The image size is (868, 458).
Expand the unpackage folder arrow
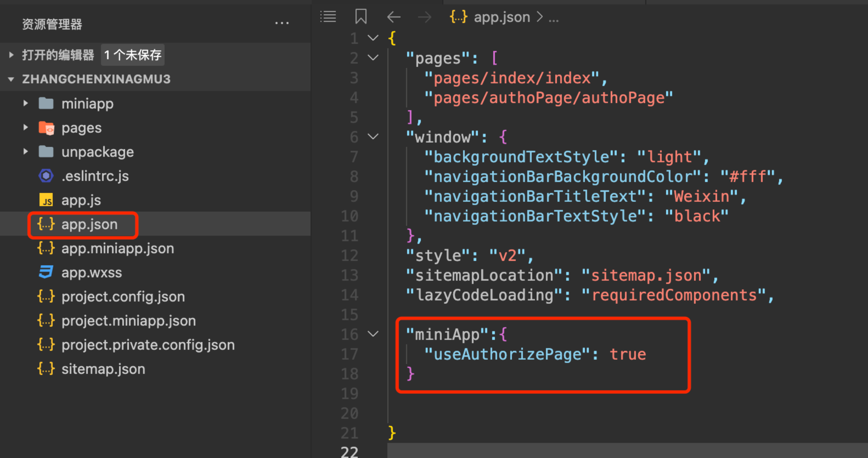click(x=26, y=152)
